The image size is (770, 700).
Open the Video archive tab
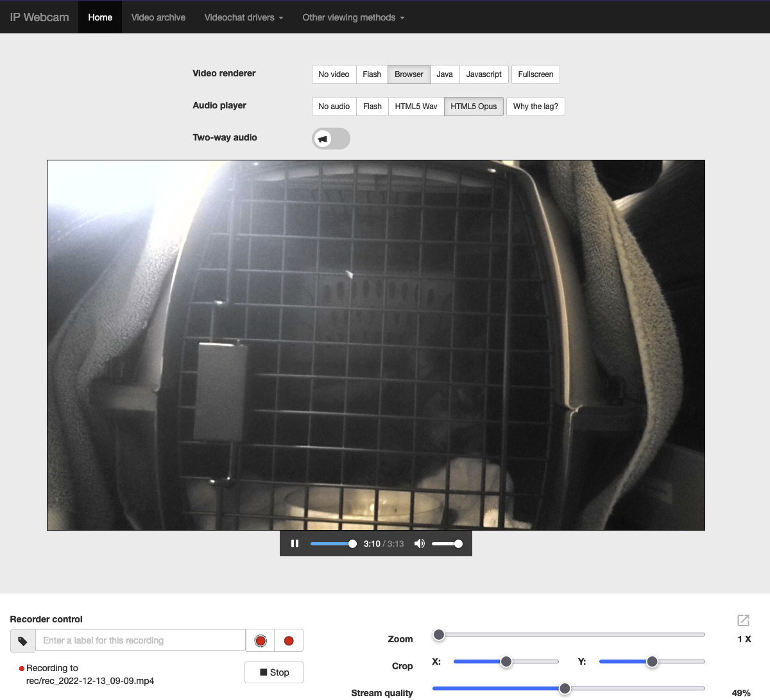point(158,17)
